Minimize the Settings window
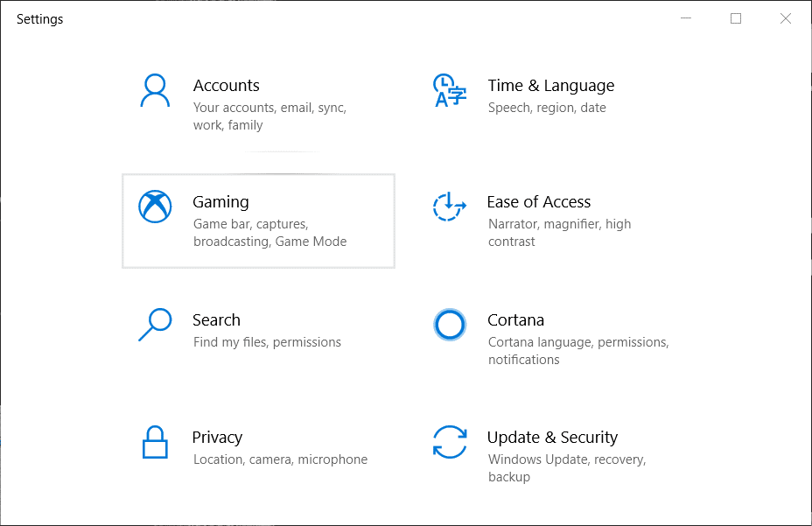 tap(686, 18)
